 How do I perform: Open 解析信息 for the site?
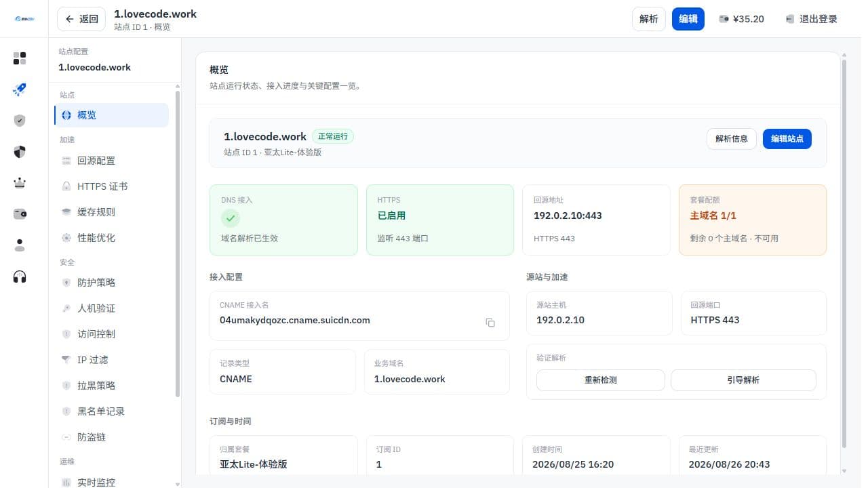point(732,139)
